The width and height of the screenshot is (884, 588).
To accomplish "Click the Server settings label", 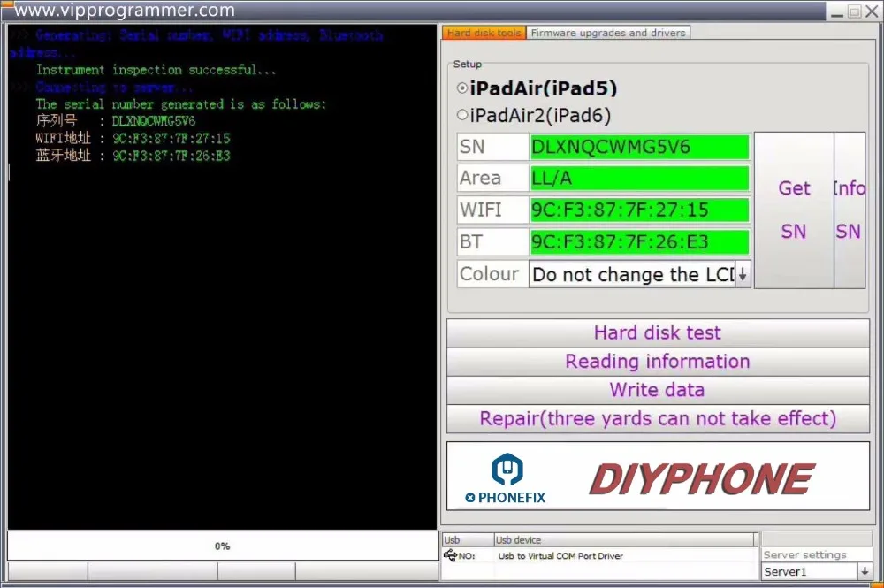I will pyautogui.click(x=804, y=554).
